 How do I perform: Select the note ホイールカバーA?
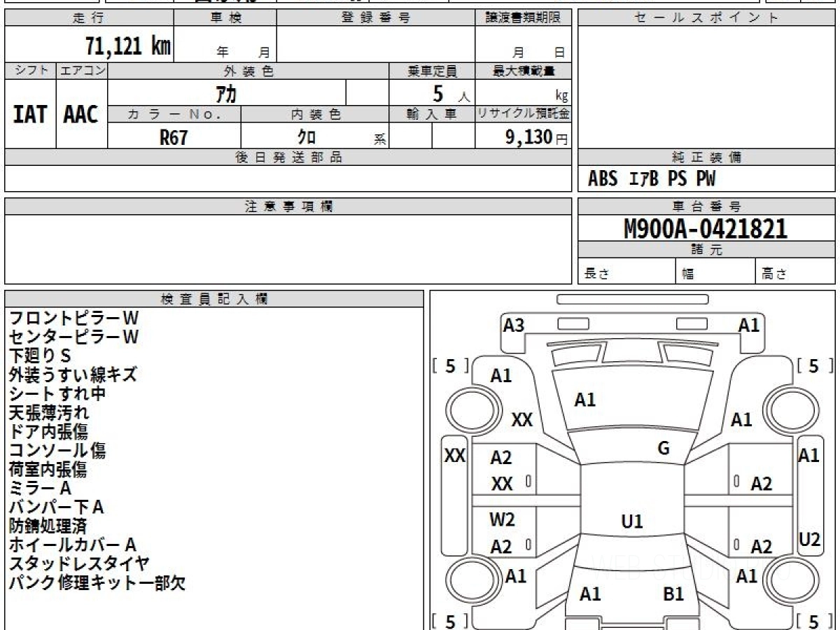click(73, 545)
